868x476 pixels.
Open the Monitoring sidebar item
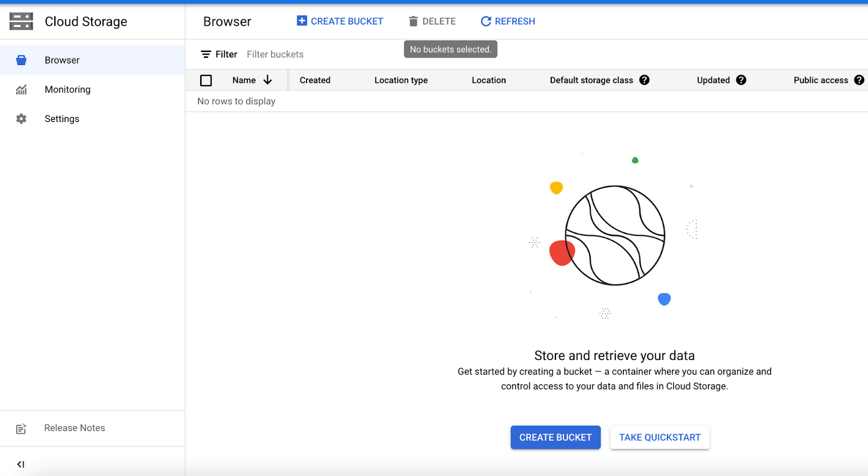92,89
